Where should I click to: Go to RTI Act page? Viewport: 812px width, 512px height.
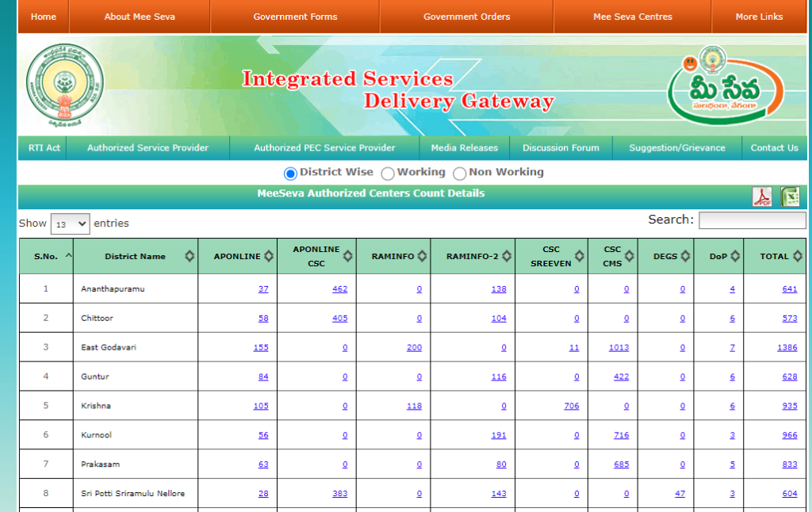[x=44, y=147]
